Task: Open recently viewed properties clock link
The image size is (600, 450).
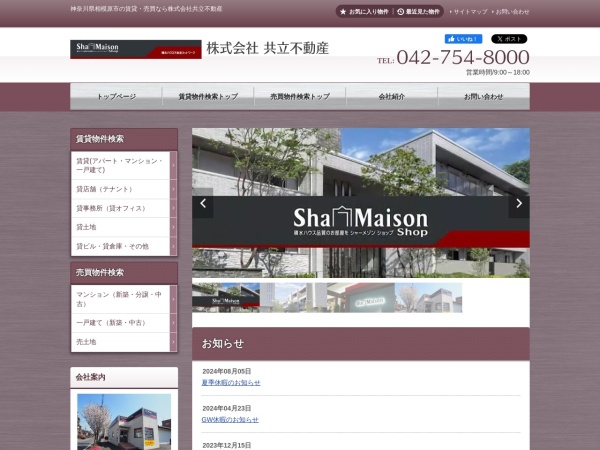Action: [418, 12]
